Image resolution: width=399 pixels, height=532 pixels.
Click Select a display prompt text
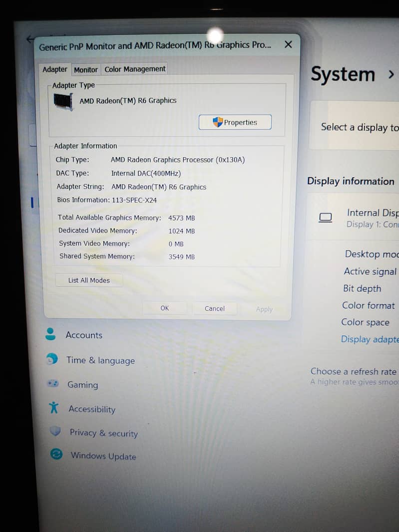(360, 127)
